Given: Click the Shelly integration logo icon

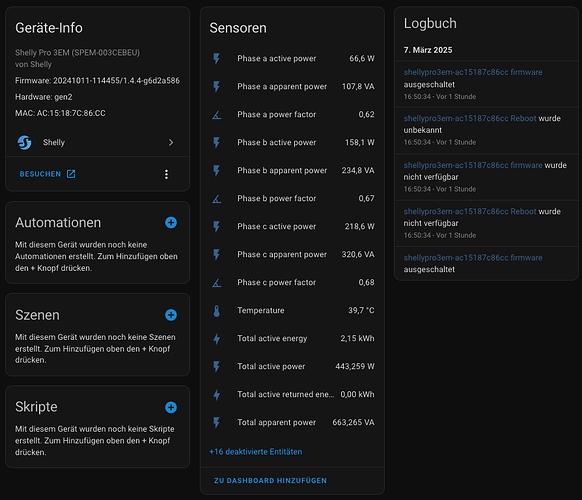Looking at the screenshot, I should (x=25, y=143).
